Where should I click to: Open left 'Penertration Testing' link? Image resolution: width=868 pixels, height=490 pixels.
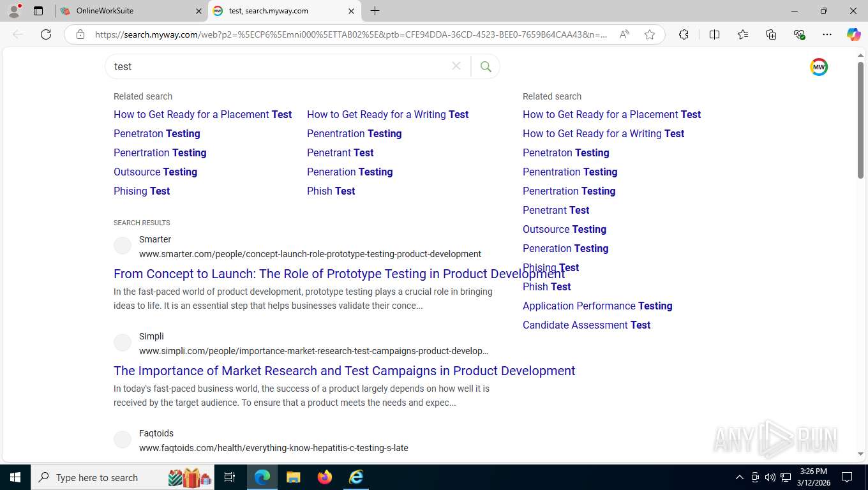[160, 152]
